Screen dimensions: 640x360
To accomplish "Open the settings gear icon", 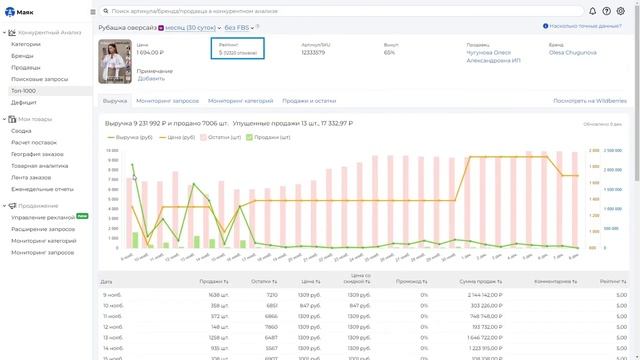I will 620,11.
